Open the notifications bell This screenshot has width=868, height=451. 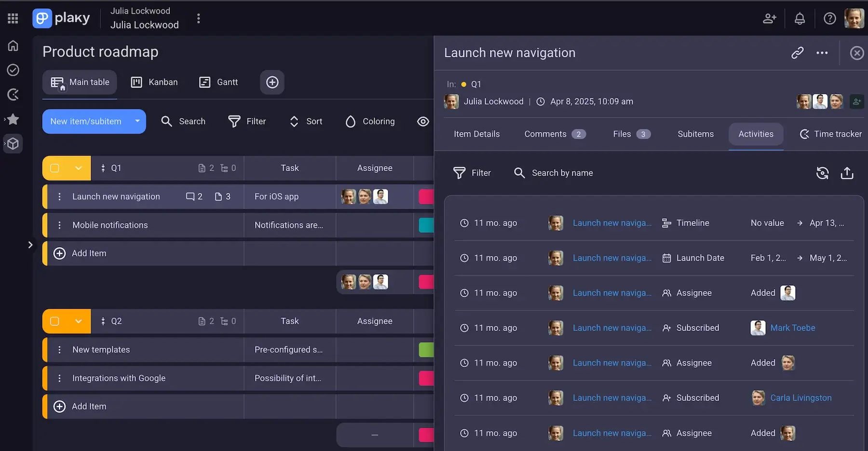point(800,18)
